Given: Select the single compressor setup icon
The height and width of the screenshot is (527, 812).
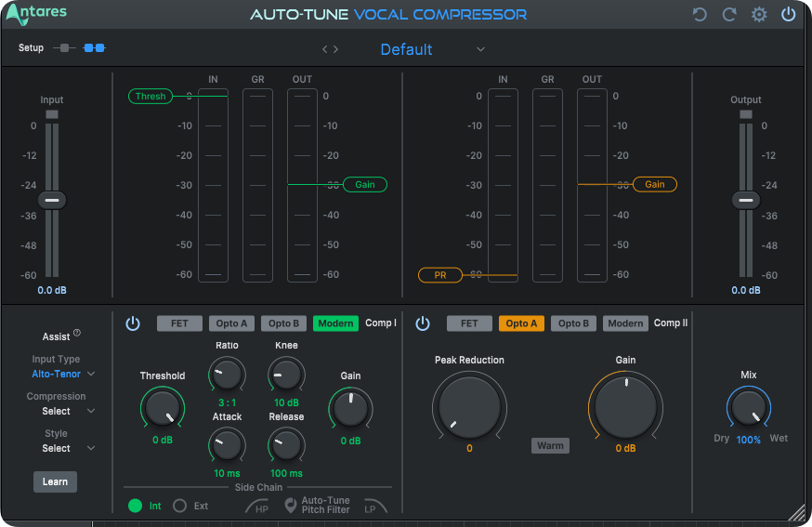Looking at the screenshot, I should click(64, 48).
